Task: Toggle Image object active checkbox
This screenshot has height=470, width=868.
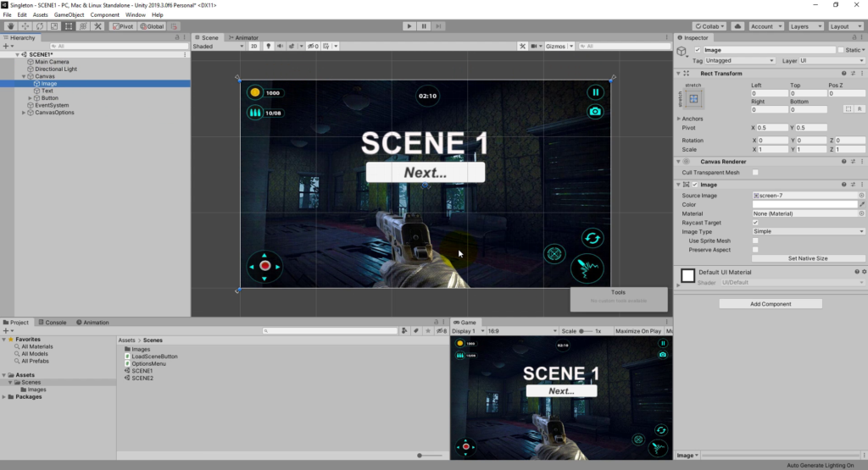Action: pyautogui.click(x=698, y=50)
